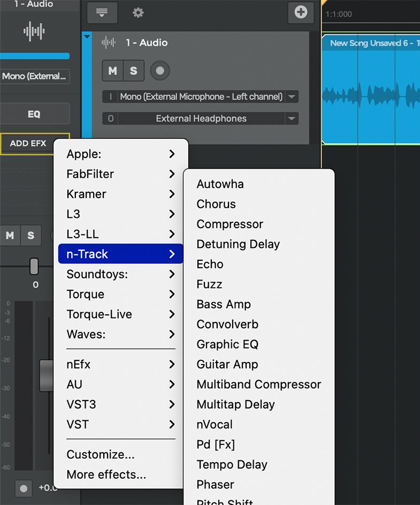The image size is (420, 505).
Task: Click the ADD EFX button
Action: pos(28,144)
